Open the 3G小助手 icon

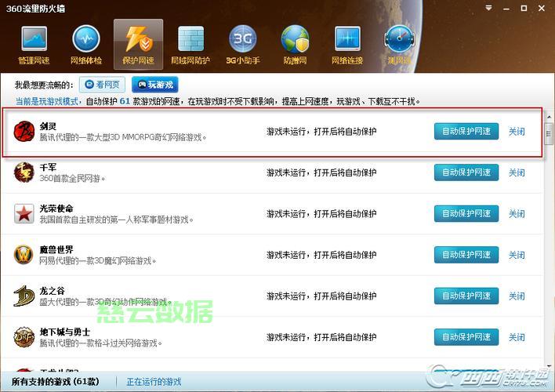[243, 44]
